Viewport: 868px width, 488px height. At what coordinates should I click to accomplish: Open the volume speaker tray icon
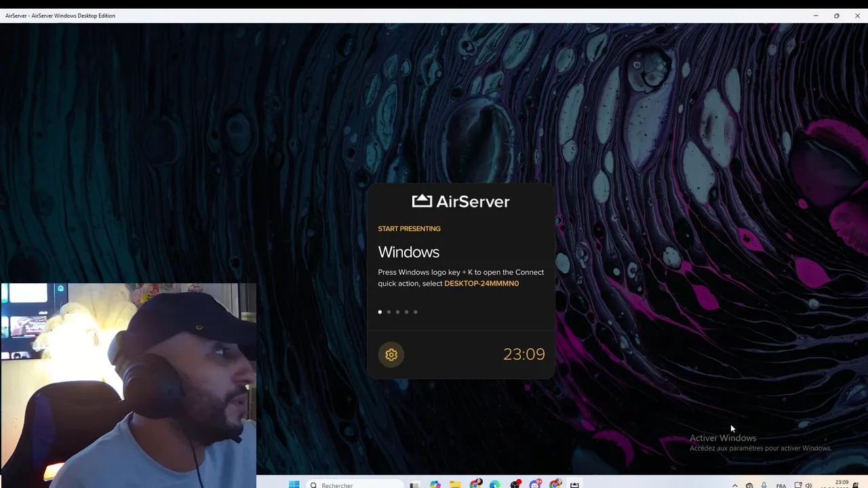pyautogui.click(x=808, y=485)
